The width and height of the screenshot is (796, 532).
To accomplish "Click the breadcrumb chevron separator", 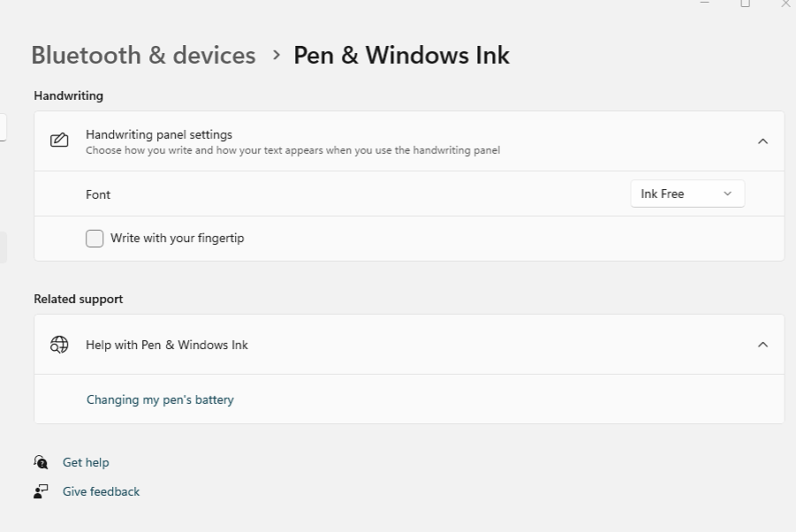I will pos(275,55).
